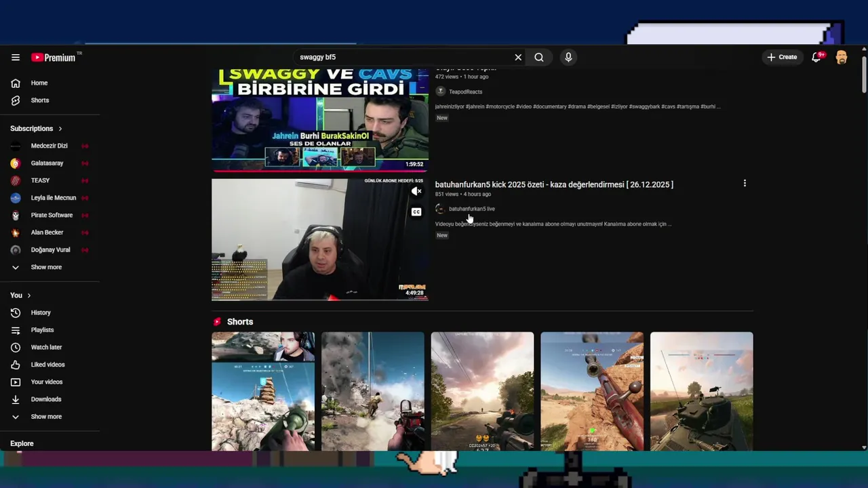Click Pirate Software channel avatar icon
The image size is (868, 488).
(x=16, y=215)
